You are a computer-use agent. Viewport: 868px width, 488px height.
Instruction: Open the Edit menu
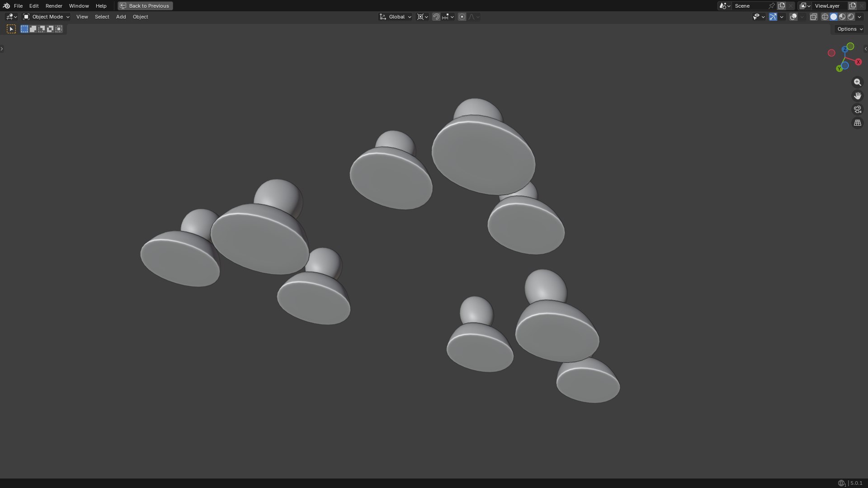tap(34, 6)
